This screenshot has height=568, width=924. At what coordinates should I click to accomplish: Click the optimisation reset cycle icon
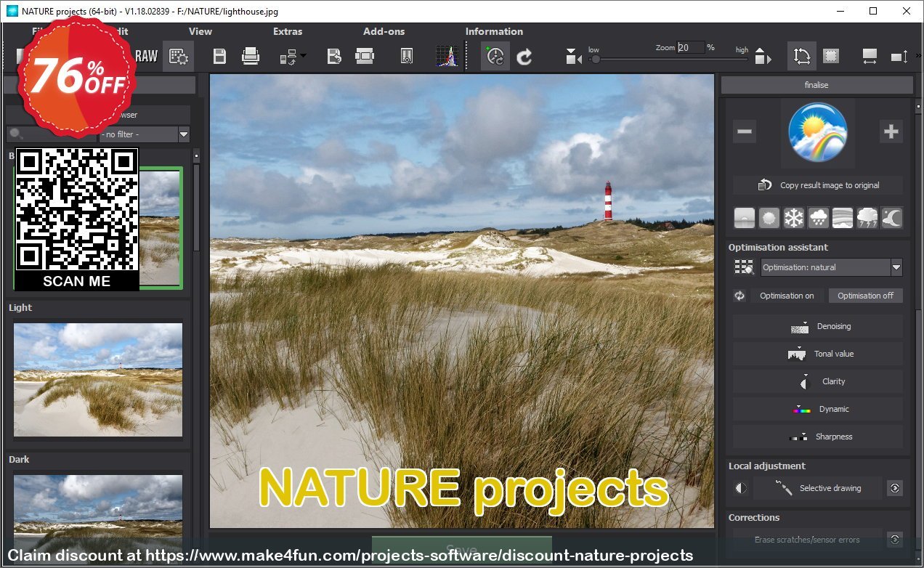739,296
